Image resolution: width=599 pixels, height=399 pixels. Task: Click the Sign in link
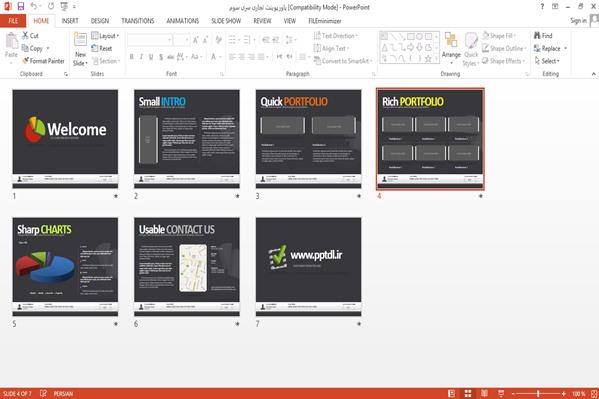[578, 21]
